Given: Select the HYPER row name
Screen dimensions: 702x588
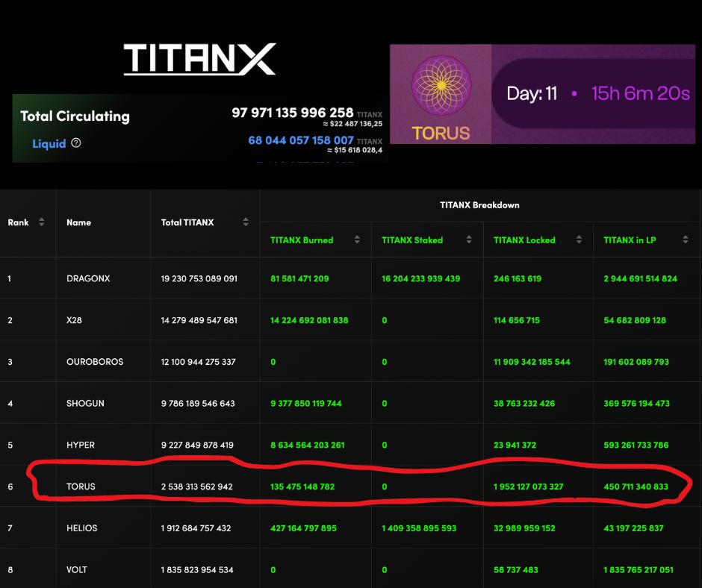Looking at the screenshot, I should click(81, 445).
